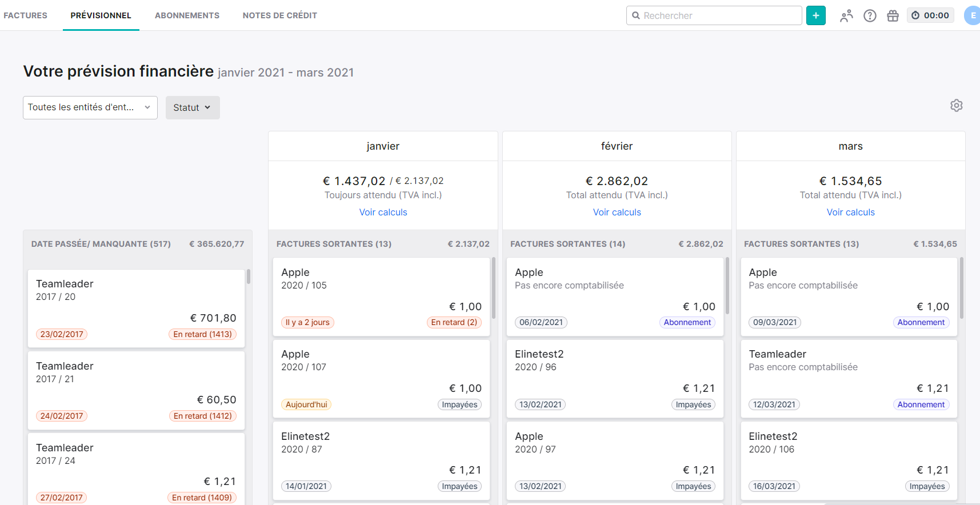Click the Aujourd'hui date badge

[x=306, y=404]
